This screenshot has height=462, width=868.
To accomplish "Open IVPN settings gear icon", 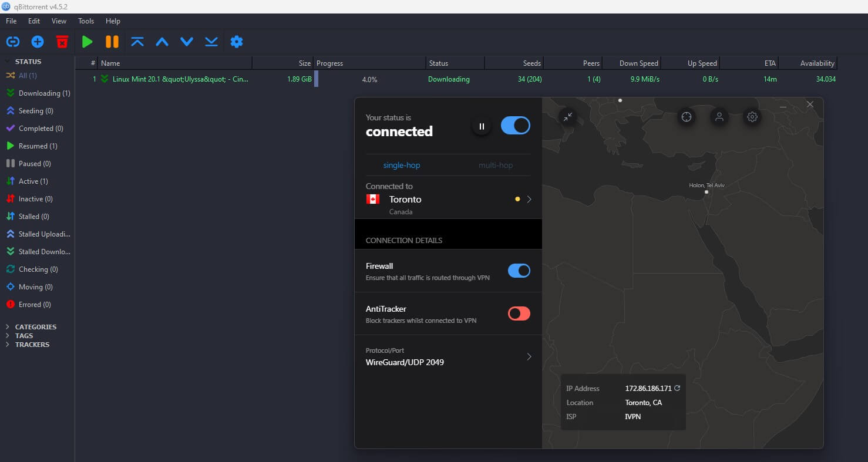I will pos(752,117).
